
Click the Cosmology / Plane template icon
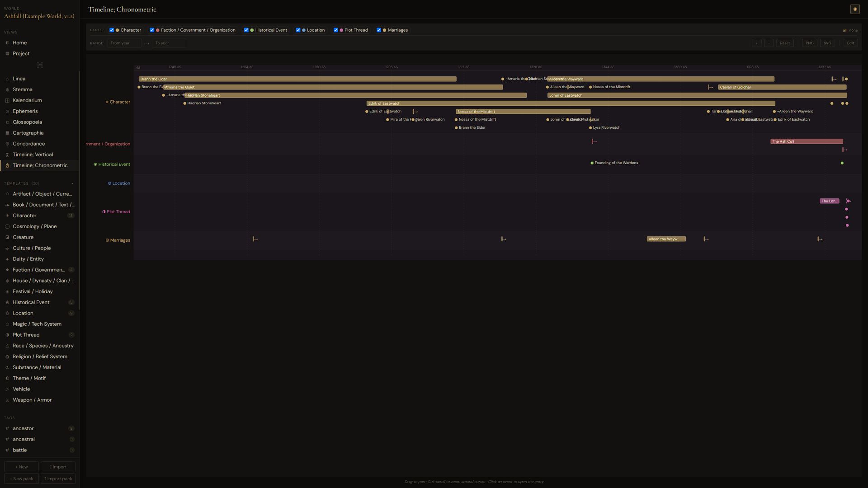[x=7, y=227]
